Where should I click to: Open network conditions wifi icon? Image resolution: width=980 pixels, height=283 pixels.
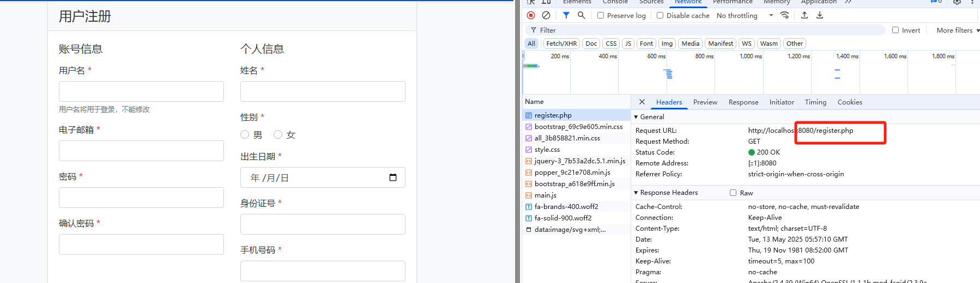coord(785,15)
